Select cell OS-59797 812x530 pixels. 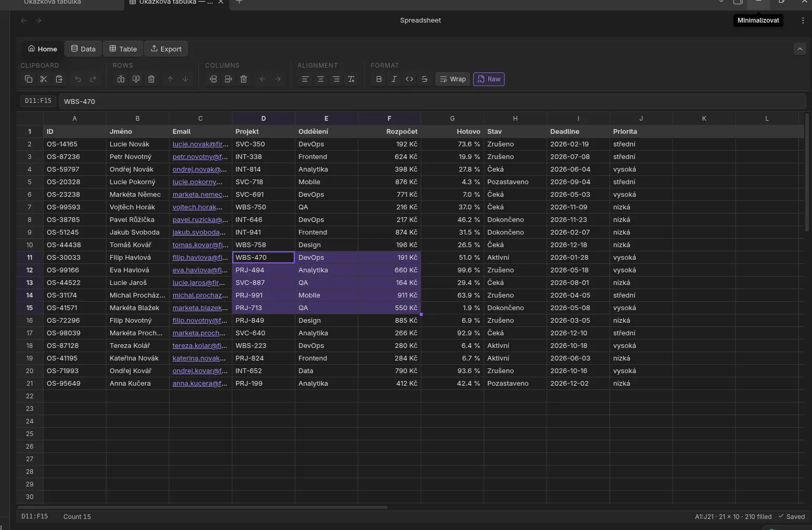74,169
